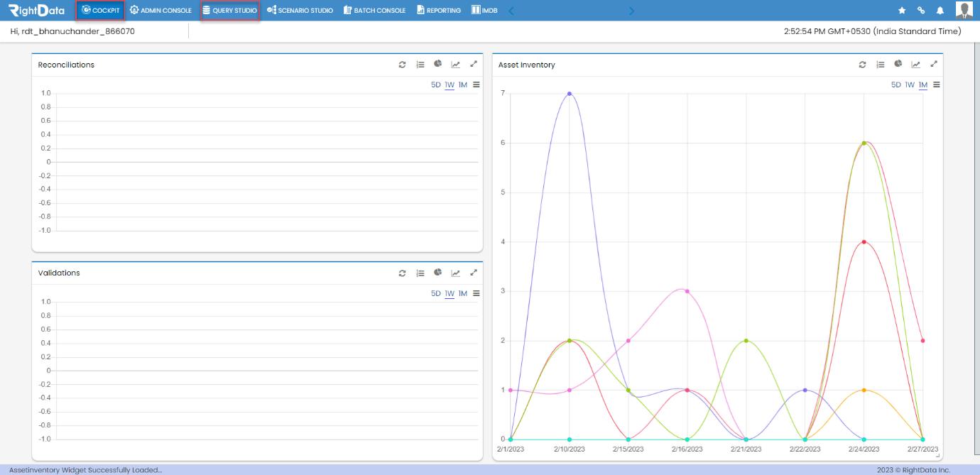Go to Admin Console
Image resolution: width=980 pixels, height=475 pixels.
pos(161,11)
